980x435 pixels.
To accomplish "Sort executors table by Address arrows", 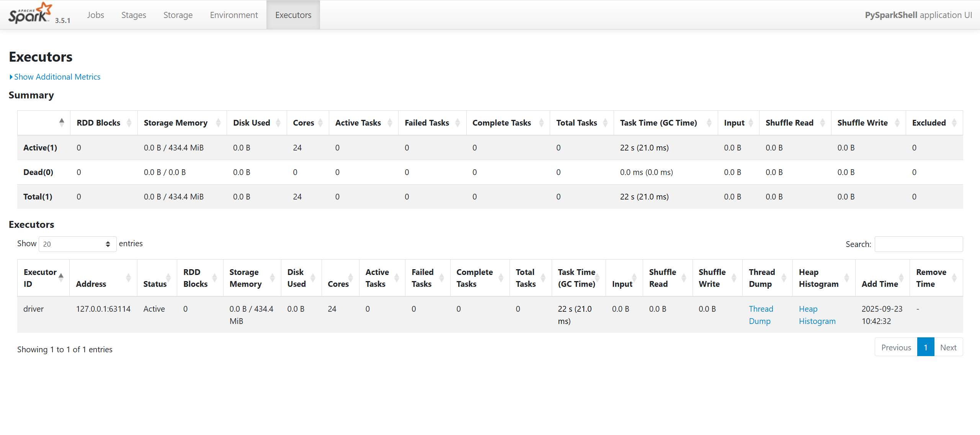I will [128, 278].
